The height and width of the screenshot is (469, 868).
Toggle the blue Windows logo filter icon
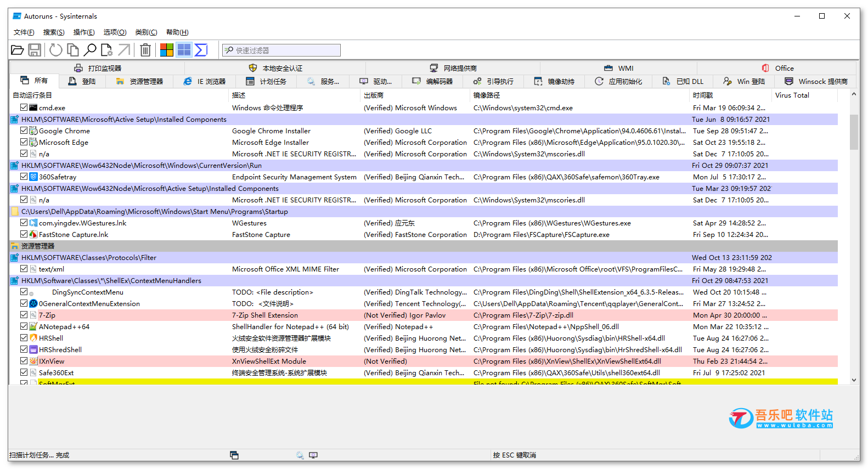(x=184, y=50)
